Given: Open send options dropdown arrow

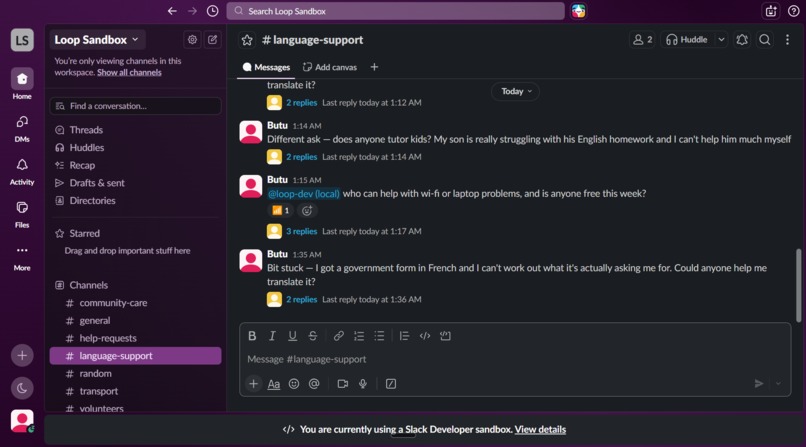Looking at the screenshot, I should (x=778, y=384).
